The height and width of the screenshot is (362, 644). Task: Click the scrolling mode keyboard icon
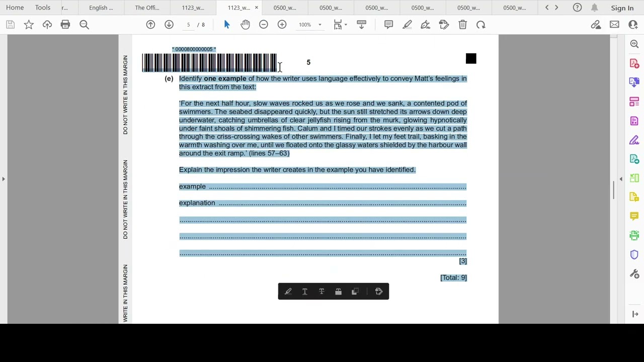click(361, 25)
